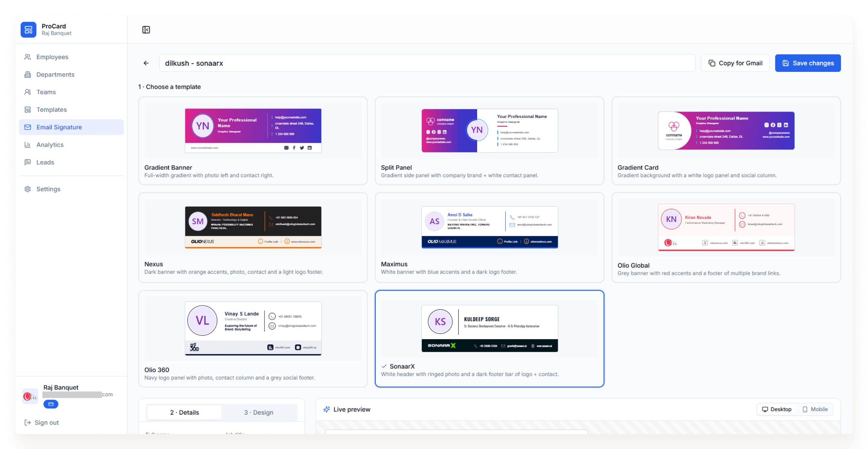Click the Settings gear icon
Screen dimensions: 868x449
pos(28,189)
